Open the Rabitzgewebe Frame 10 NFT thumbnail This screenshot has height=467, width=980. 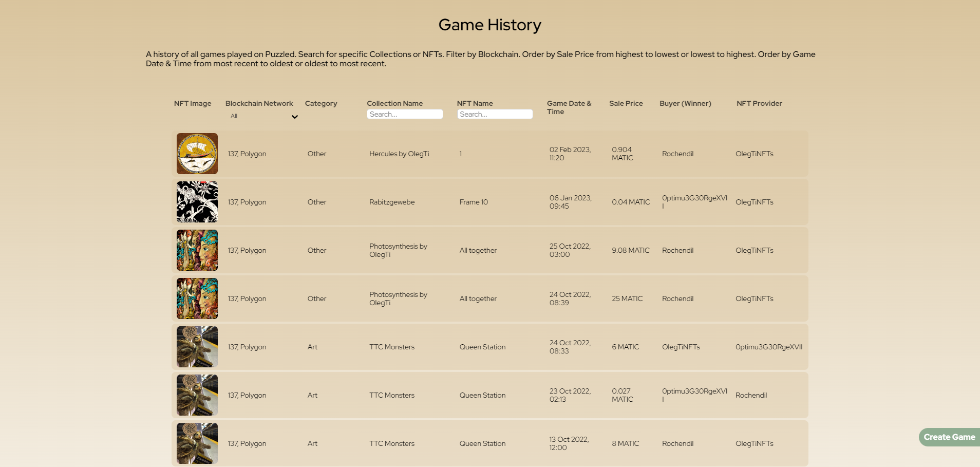click(x=197, y=202)
